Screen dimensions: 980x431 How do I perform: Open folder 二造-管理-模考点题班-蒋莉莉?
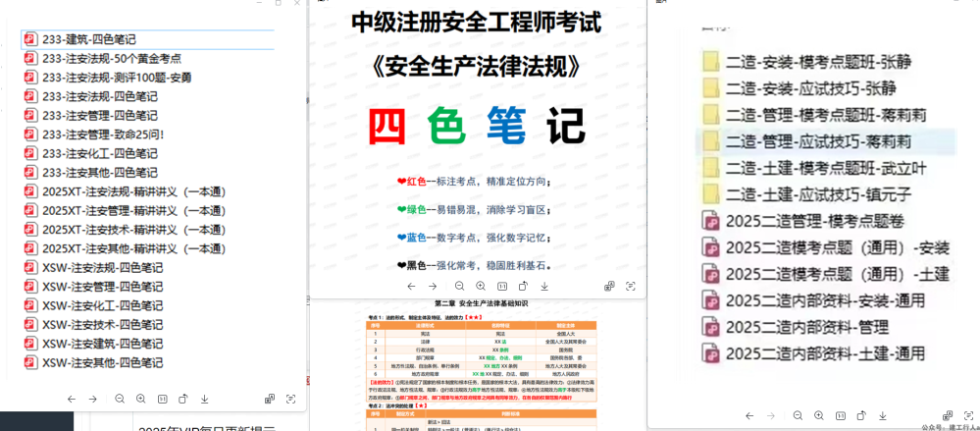point(814,115)
